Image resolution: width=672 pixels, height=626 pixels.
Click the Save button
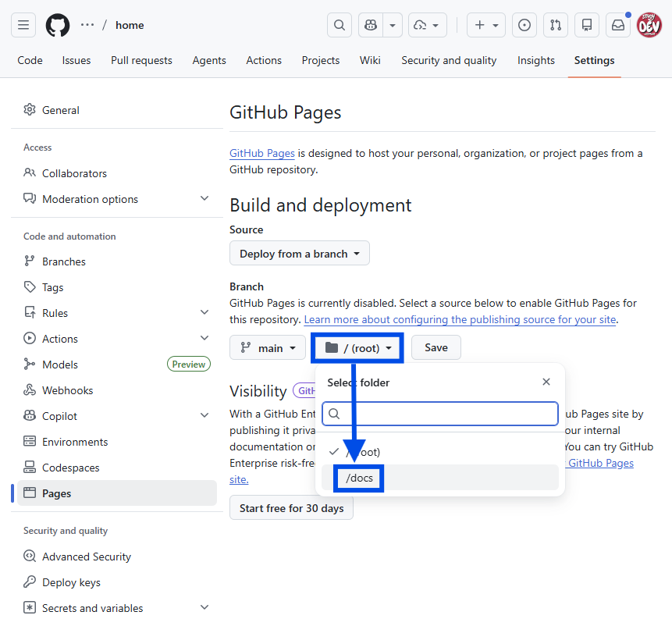pyautogui.click(x=436, y=347)
